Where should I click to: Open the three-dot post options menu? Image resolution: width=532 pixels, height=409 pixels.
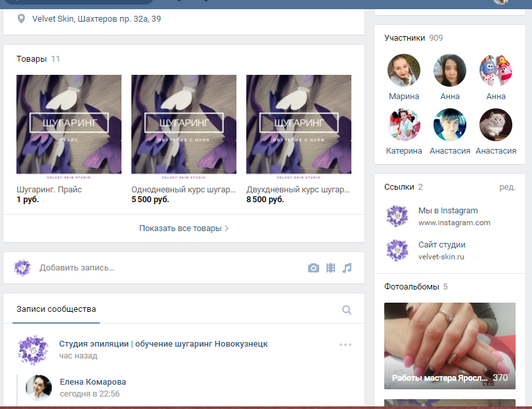click(345, 345)
